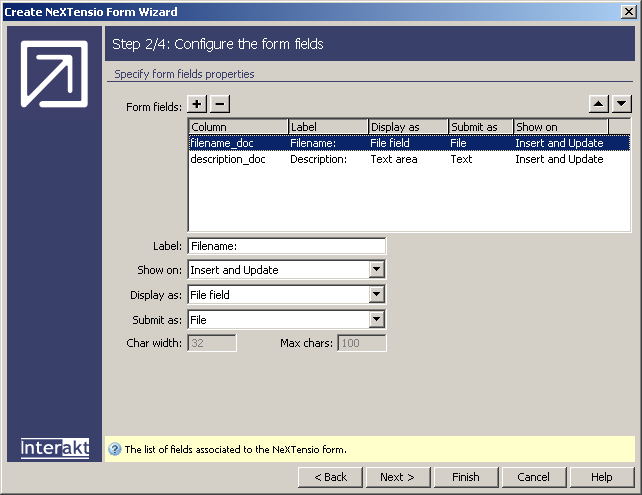Click the Finish button
Screen dimensions: 642x495
tap(465, 477)
